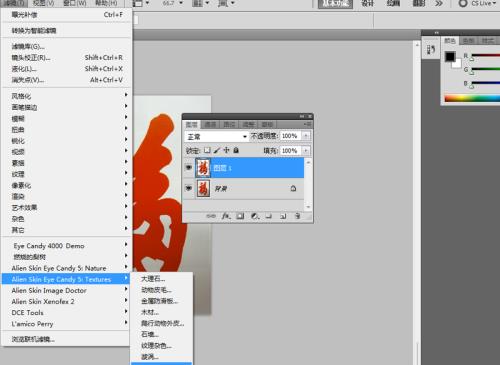This screenshot has height=365, width=500.
Task: Open the History icon in collapsed dock
Action: (x=431, y=50)
